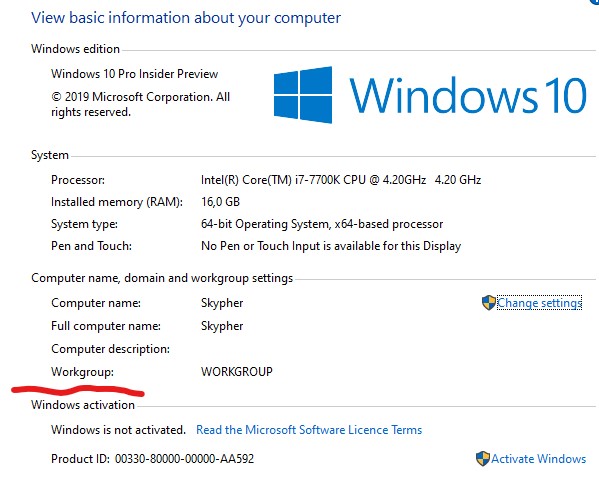599x503 pixels.
Task: Read the Microsoft Software Licence Terms
Action: tap(309, 430)
